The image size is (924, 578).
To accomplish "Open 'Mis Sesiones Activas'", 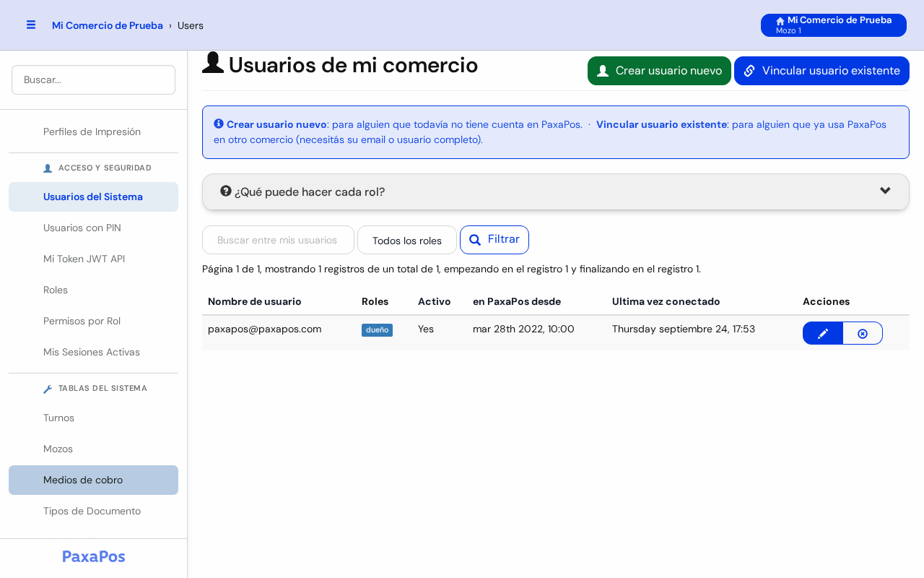I will pos(93,352).
